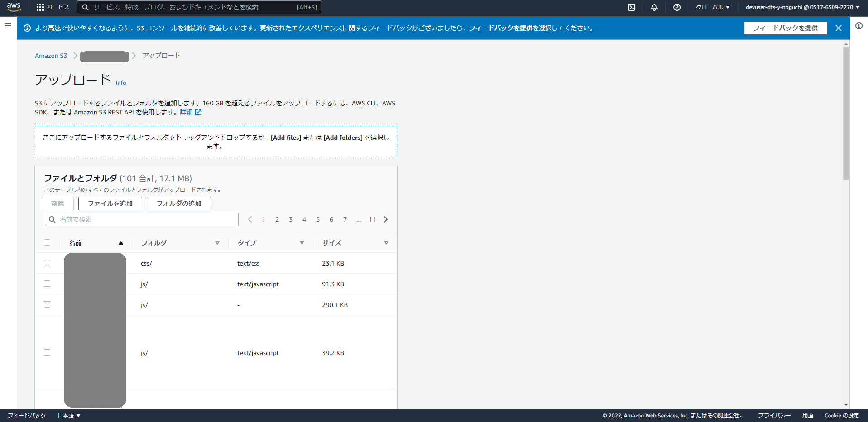Click the 39.2 KB size cell
The image size is (868, 422).
(x=333, y=353)
